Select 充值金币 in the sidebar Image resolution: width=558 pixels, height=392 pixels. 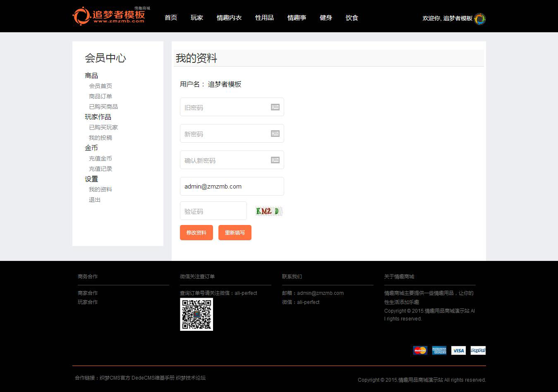point(101,158)
